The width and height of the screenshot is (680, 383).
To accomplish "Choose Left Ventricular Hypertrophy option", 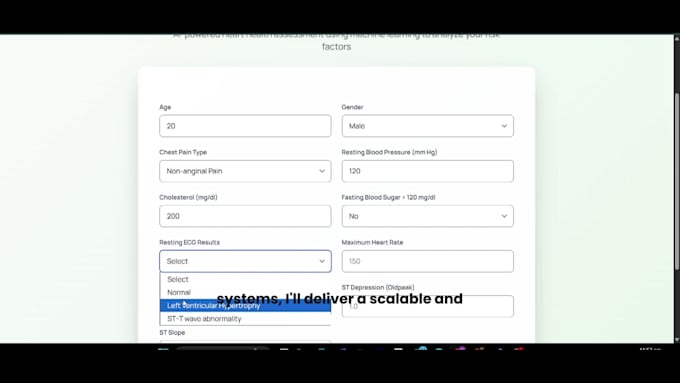I will (245, 305).
